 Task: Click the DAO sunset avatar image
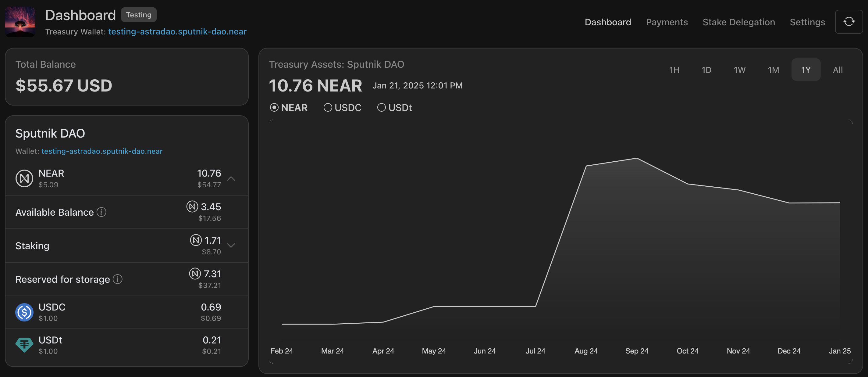click(20, 22)
